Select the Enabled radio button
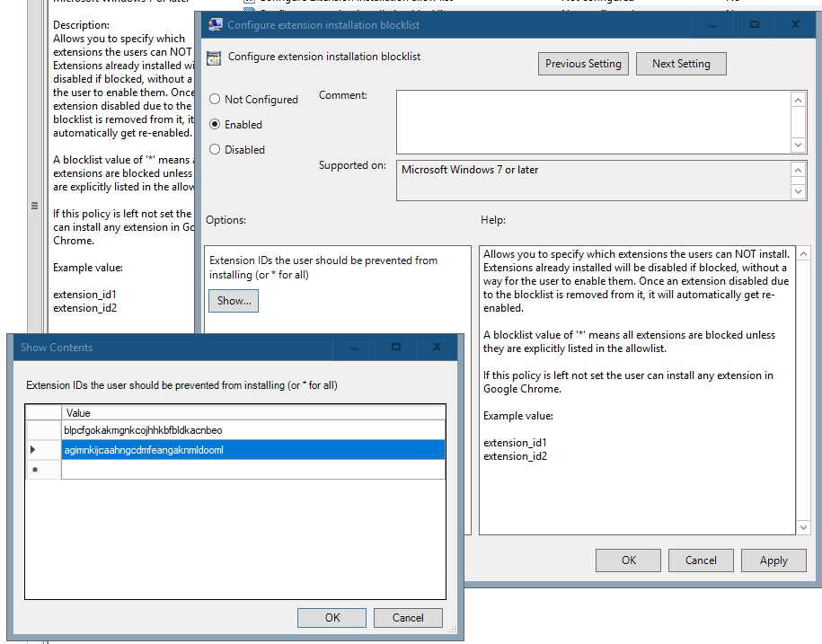The height and width of the screenshot is (644, 822). (x=215, y=124)
